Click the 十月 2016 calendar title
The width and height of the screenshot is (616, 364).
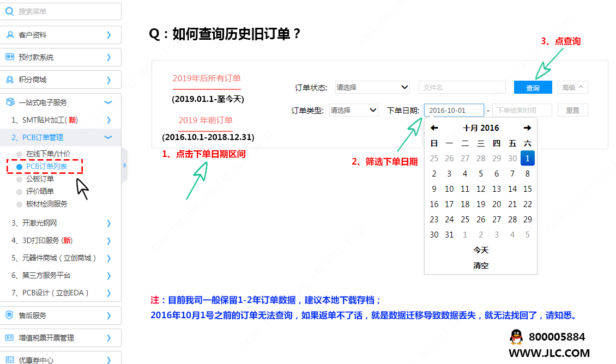[481, 128]
